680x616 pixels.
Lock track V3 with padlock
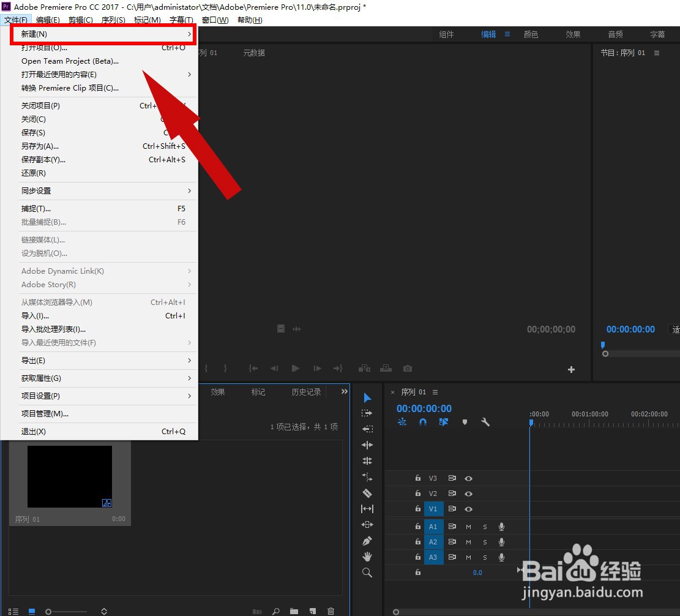pyautogui.click(x=417, y=478)
